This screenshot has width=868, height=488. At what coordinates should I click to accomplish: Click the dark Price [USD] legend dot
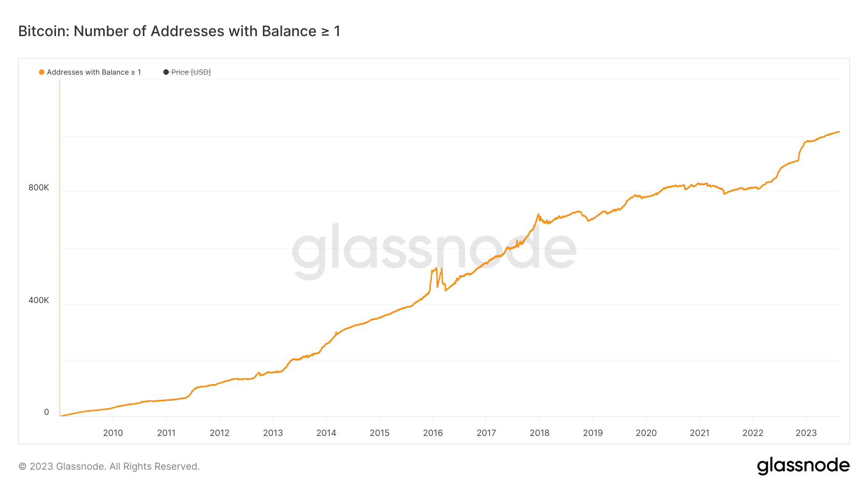pos(166,72)
